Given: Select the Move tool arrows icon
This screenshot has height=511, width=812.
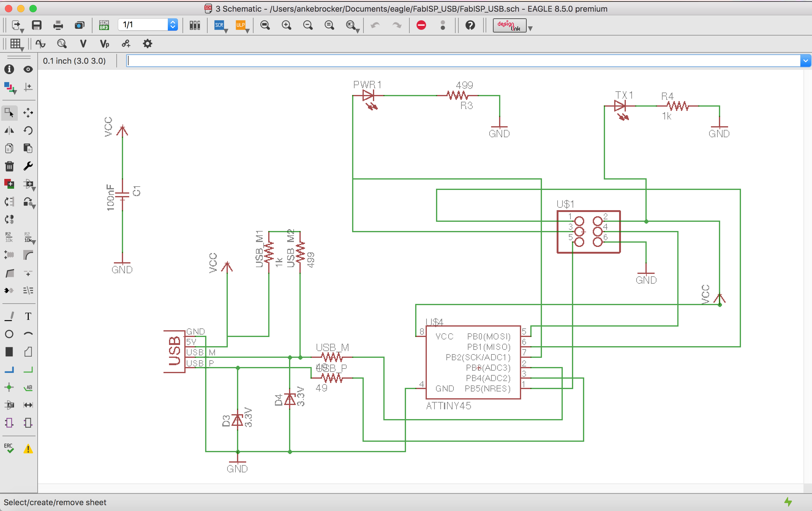Looking at the screenshot, I should [28, 113].
